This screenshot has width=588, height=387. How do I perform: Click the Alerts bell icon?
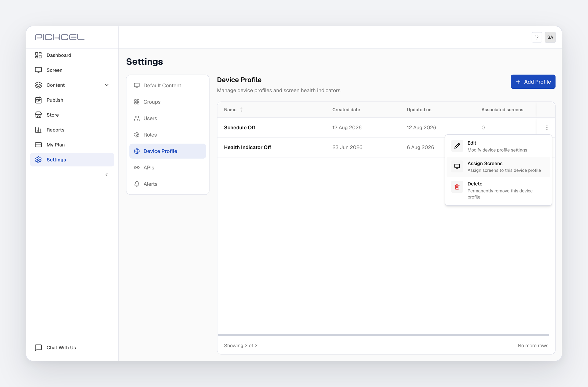(137, 184)
